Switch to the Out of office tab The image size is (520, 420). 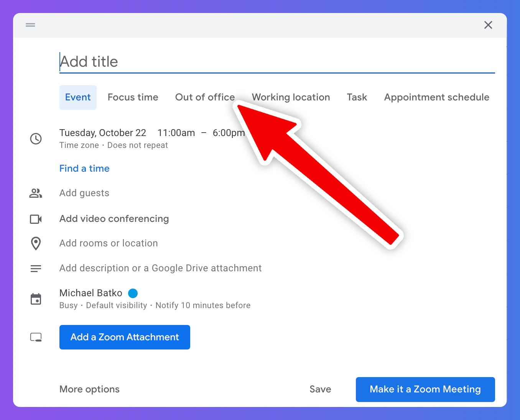coord(205,97)
